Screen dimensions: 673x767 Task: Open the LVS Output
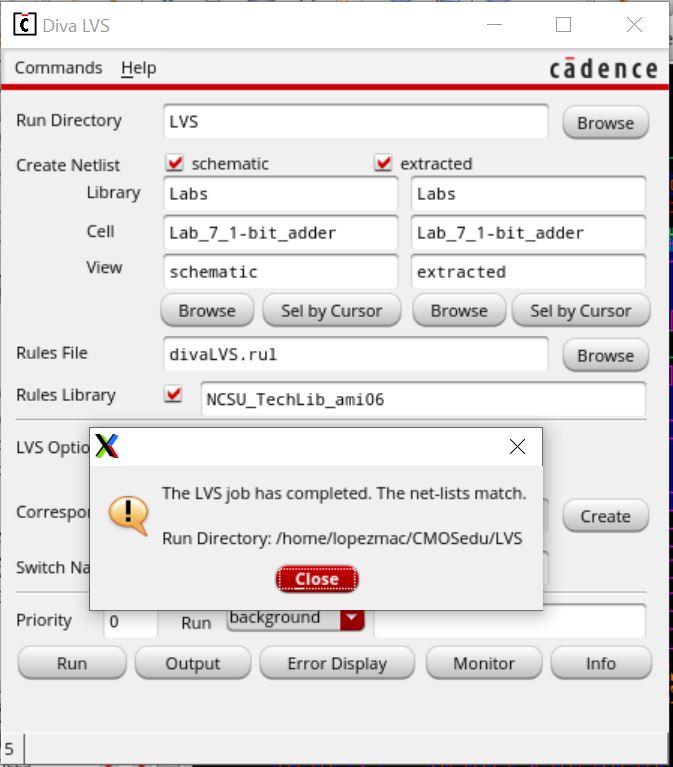pyautogui.click(x=193, y=663)
